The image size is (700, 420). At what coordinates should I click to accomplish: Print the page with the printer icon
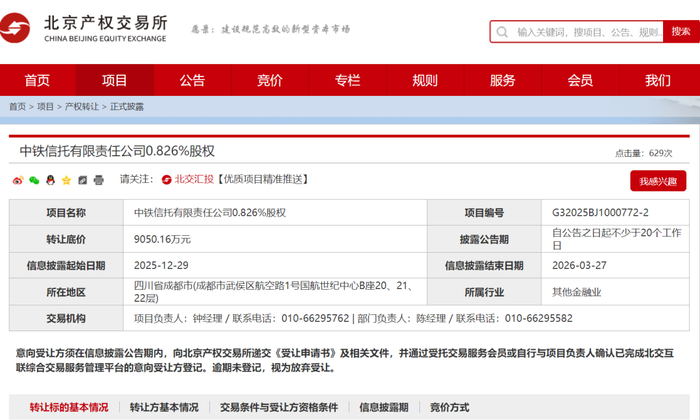[x=98, y=180]
